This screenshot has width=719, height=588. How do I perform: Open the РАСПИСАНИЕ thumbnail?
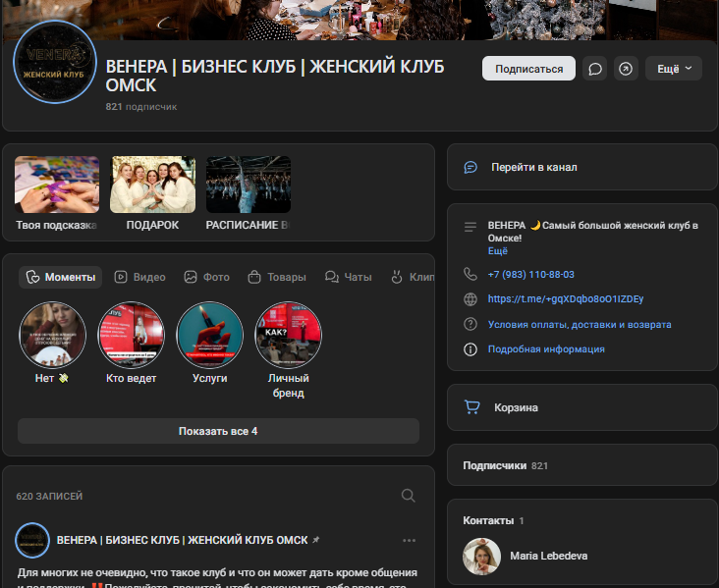249,185
